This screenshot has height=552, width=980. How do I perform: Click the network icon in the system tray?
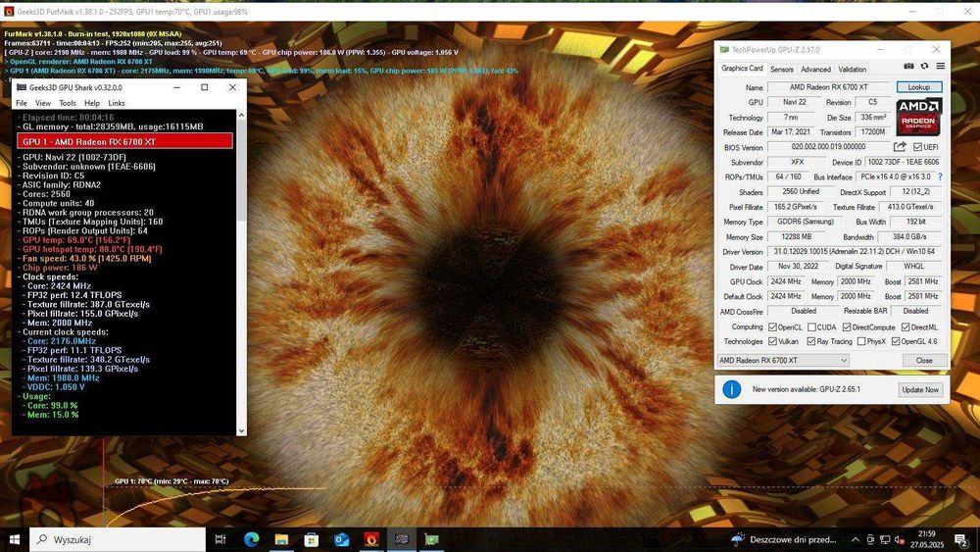(x=885, y=539)
